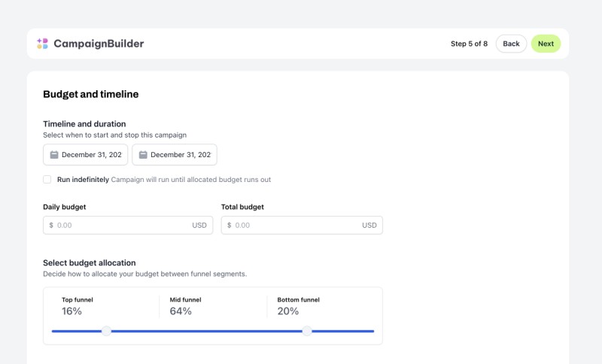Click the second slider handle between Mid and Bottom funnel
The image size is (602, 364).
point(307,331)
